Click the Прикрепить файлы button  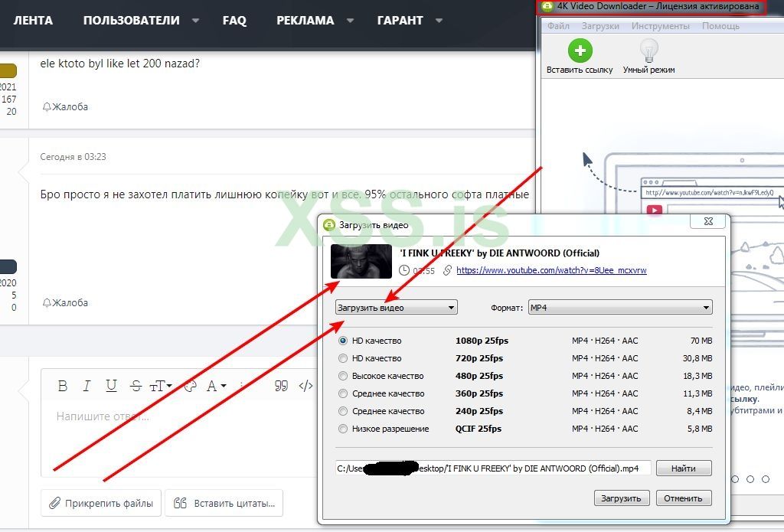coord(101,503)
